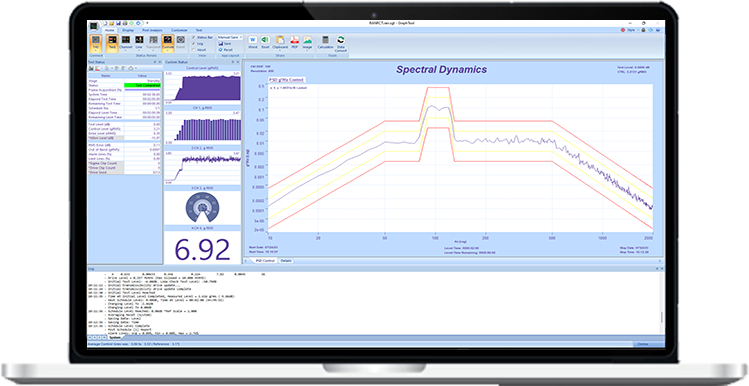Viewport: 749px width, 386px height.
Task: Click the Word export icon
Action: coord(253,40)
